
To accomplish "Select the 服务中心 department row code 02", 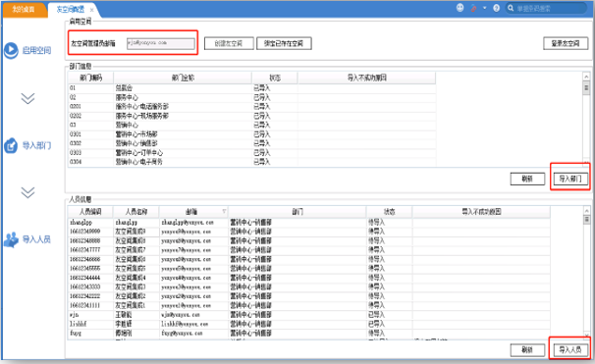I will tap(252, 97).
